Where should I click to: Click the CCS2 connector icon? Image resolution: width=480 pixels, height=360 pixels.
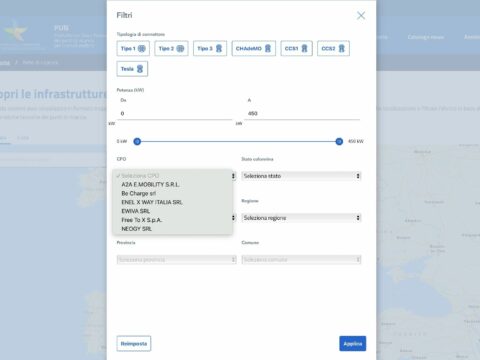pyautogui.click(x=342, y=48)
